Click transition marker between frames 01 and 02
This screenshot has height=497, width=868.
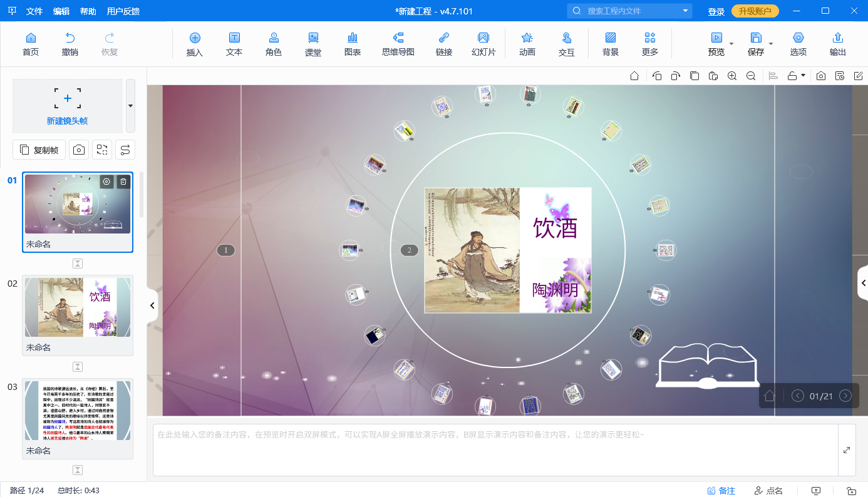(x=78, y=263)
